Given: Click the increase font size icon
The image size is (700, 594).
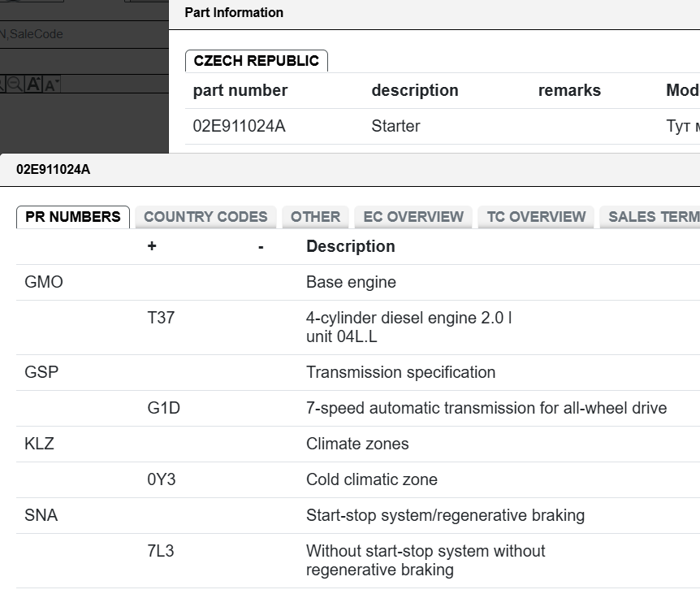Looking at the screenshot, I should click(x=33, y=84).
